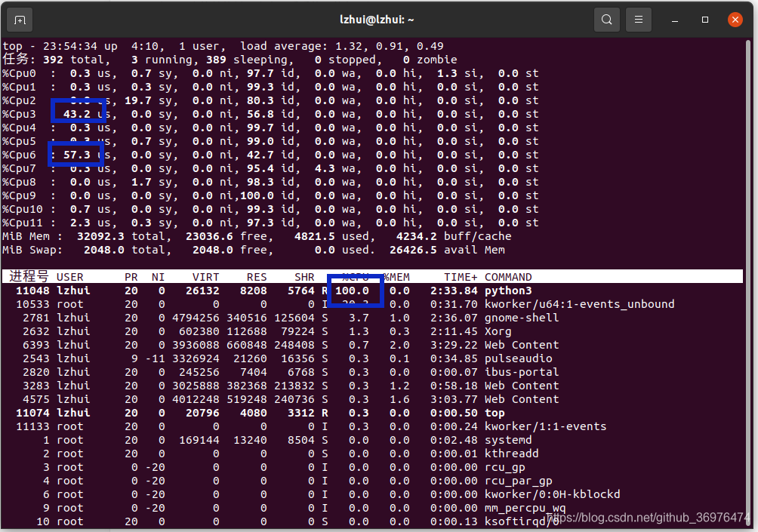Screen dimensions: 758x532
Task: Click the %Cpu11 label
Action: point(22,223)
